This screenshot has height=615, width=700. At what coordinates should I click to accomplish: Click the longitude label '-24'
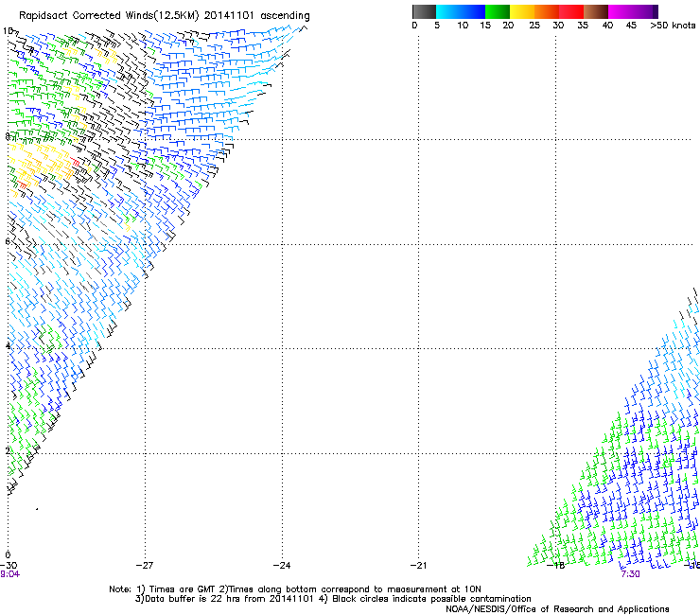(282, 566)
